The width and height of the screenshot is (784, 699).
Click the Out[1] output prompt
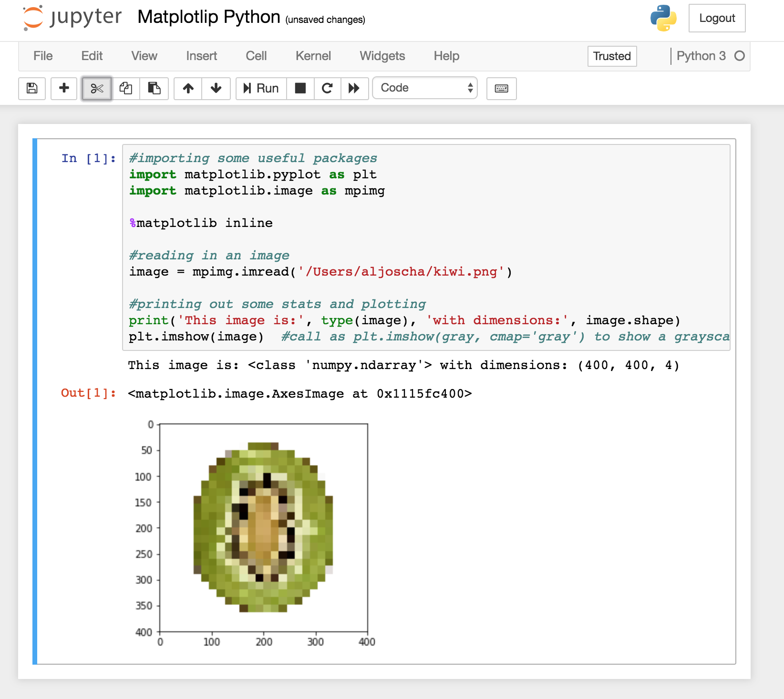click(89, 393)
